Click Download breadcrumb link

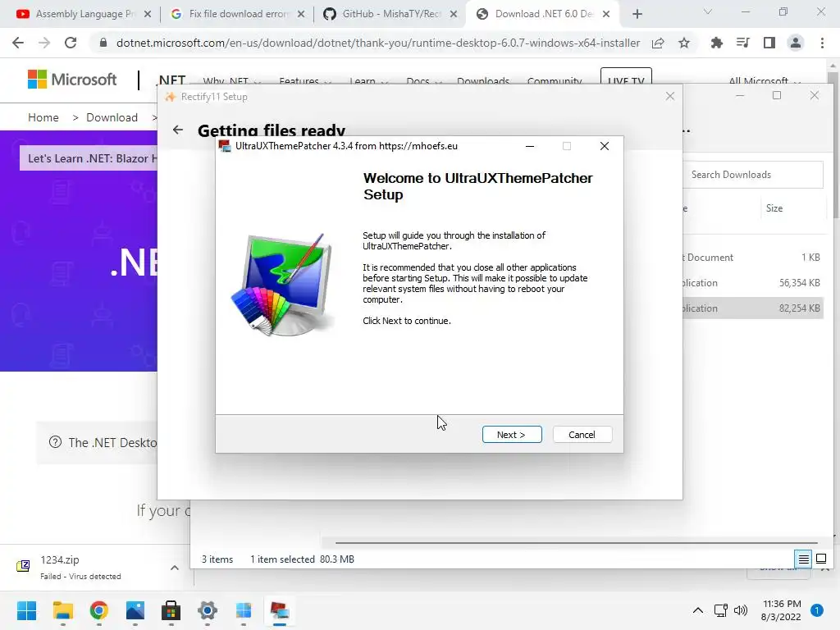tap(112, 117)
